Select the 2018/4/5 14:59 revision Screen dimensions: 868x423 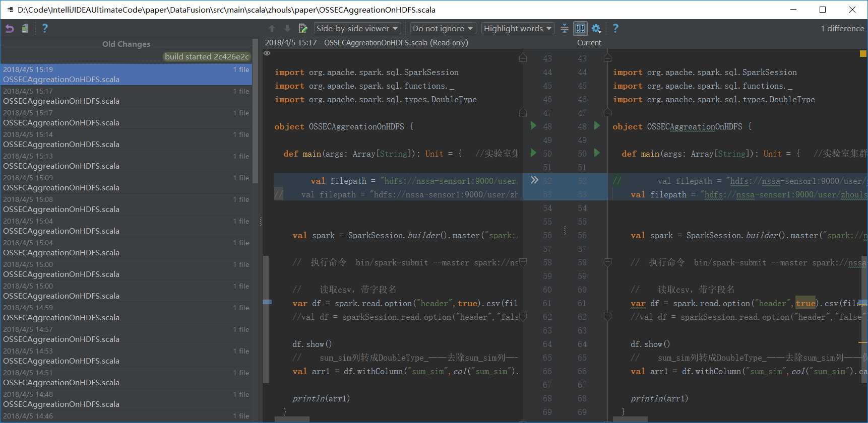pos(126,313)
